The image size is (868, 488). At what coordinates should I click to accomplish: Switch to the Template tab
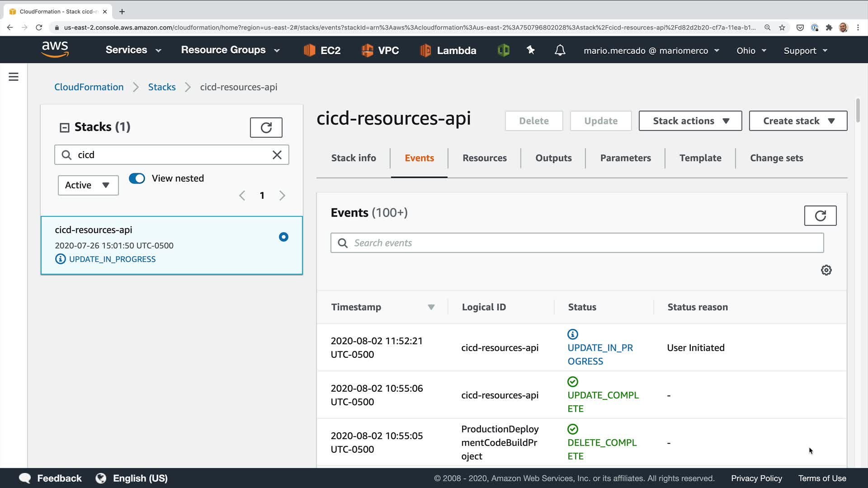pyautogui.click(x=700, y=158)
